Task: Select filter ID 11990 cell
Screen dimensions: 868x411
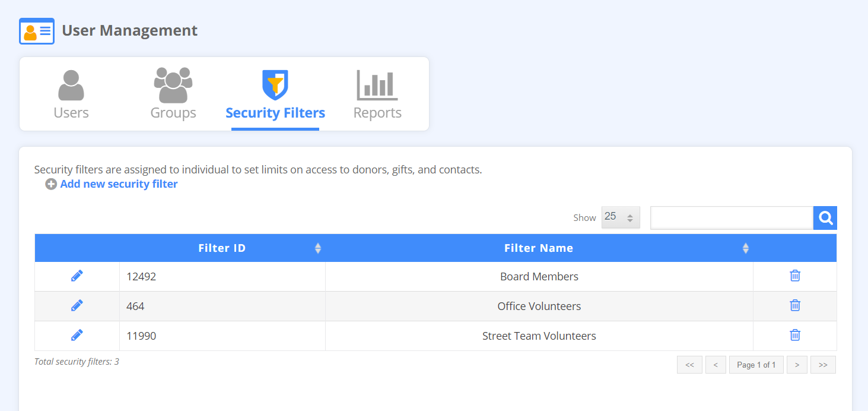Action: tap(222, 336)
